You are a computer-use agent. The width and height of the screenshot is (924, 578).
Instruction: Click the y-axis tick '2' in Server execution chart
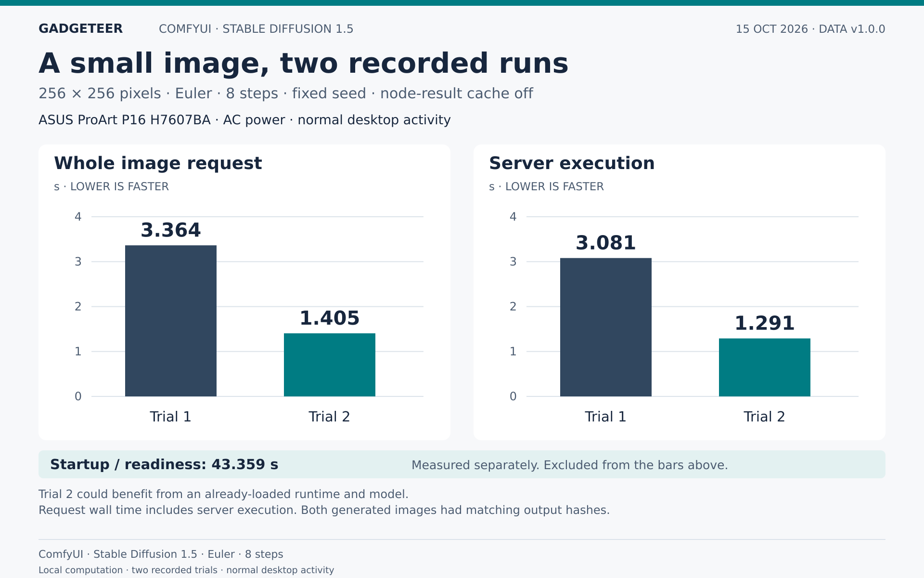pyautogui.click(x=513, y=307)
